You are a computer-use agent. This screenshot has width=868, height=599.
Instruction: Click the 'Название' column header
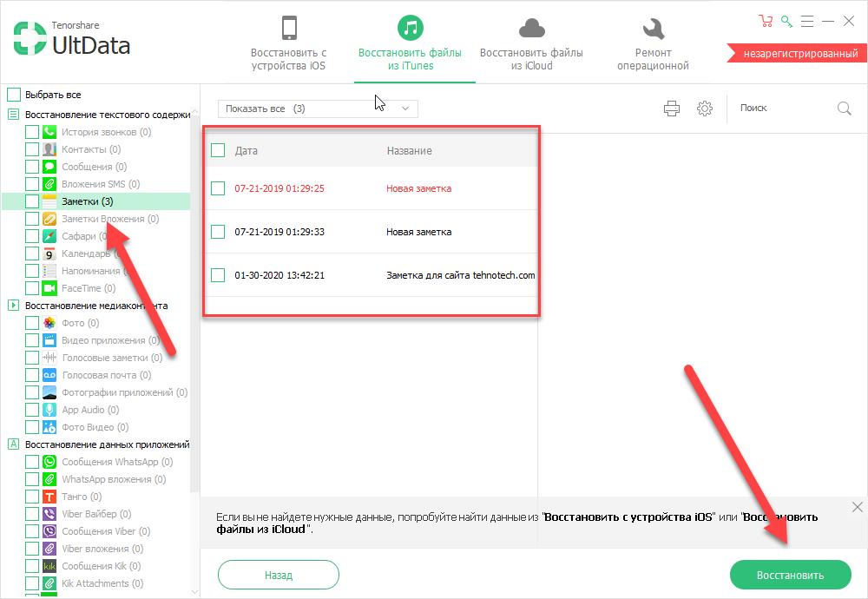pos(409,150)
